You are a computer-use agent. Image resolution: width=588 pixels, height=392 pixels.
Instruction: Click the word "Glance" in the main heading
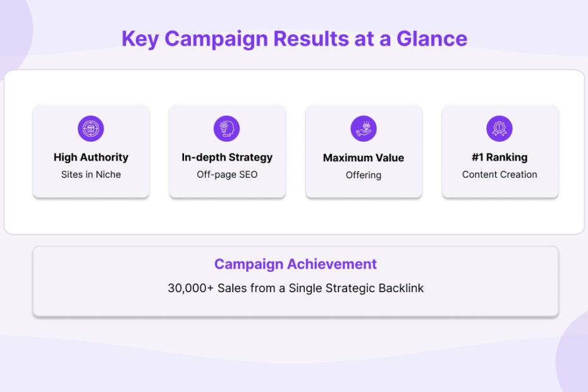pyautogui.click(x=432, y=39)
